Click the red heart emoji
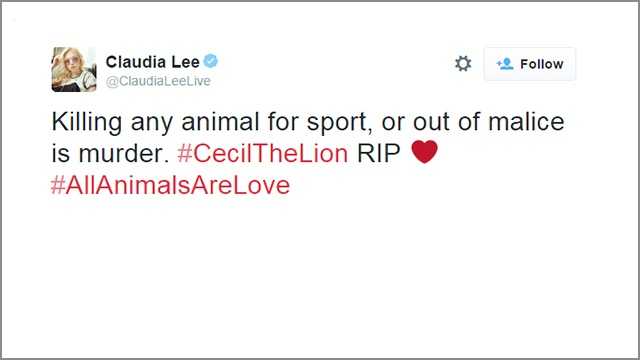Viewport: 640px width, 360px height. click(424, 152)
